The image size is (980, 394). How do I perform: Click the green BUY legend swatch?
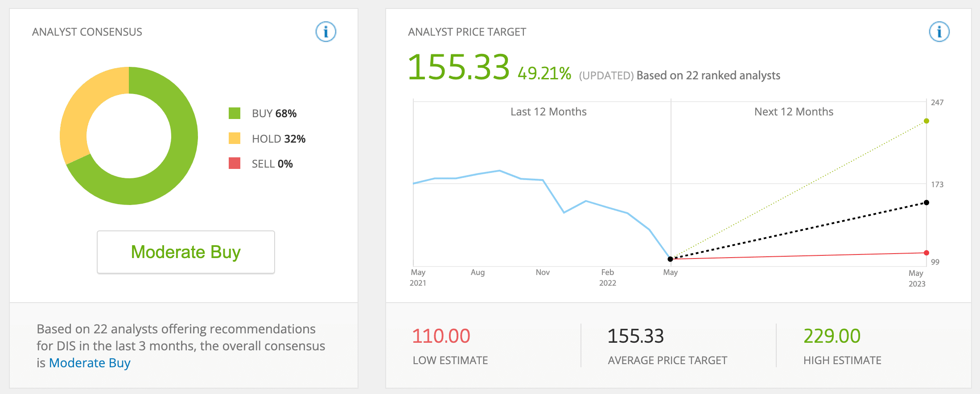click(x=235, y=113)
